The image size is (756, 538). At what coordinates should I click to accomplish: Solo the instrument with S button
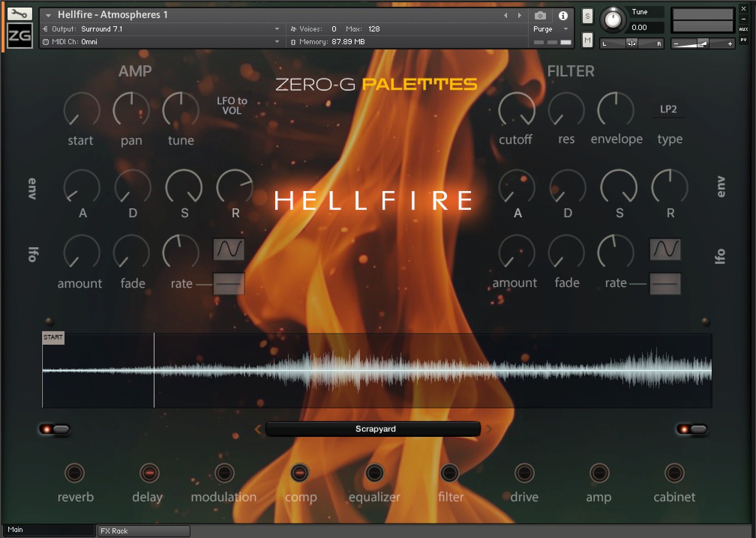coord(587,16)
